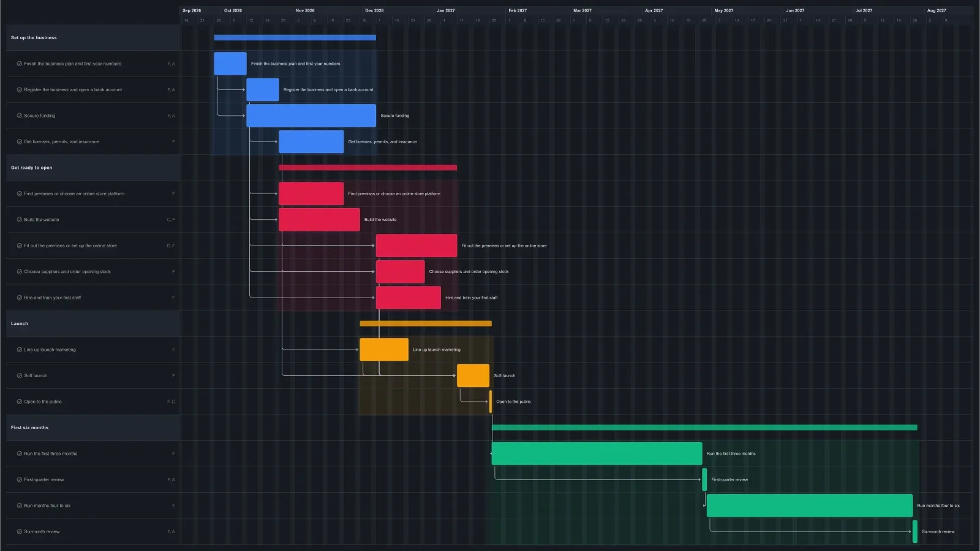Toggle the completion circle for 'Open to the public' row
This screenshot has width=980, height=551.
pos(19,402)
